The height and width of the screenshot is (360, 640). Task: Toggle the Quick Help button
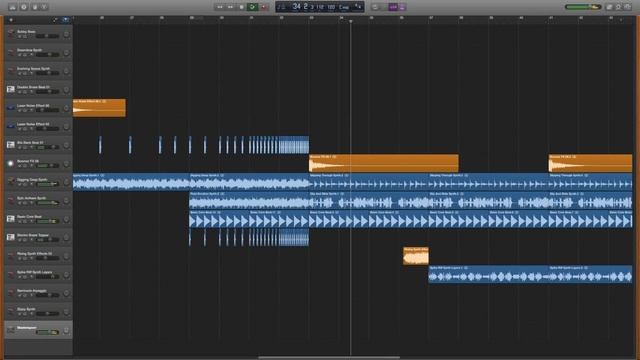pos(24,7)
